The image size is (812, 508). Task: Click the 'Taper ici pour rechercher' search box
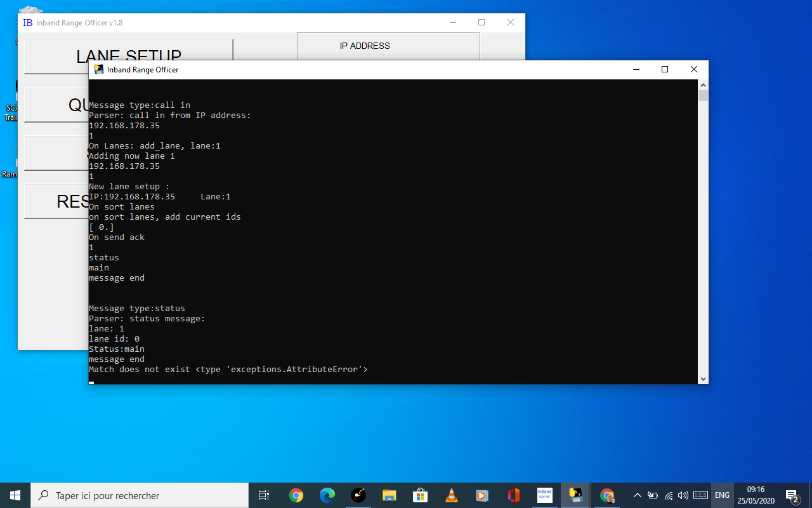pyautogui.click(x=140, y=495)
